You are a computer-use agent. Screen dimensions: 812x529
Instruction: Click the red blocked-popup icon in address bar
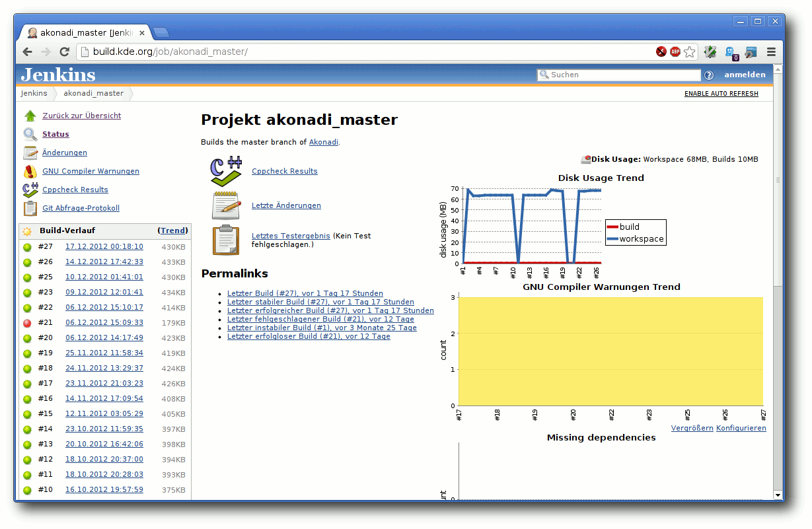(661, 52)
